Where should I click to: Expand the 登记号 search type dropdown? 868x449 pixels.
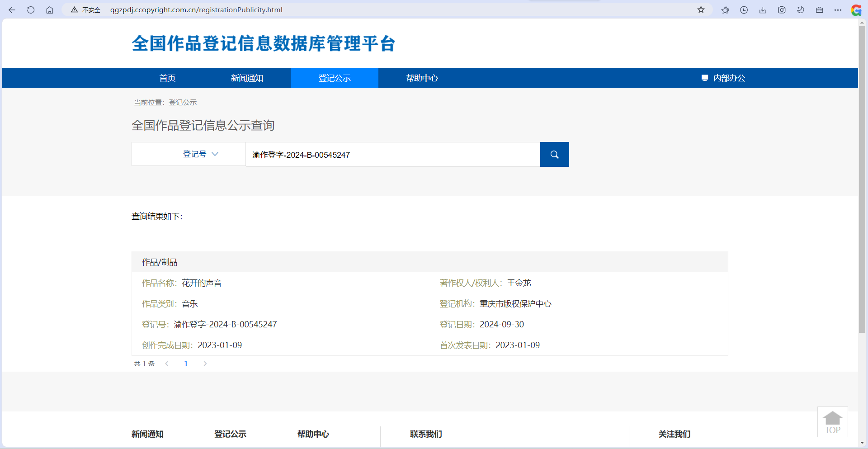200,154
